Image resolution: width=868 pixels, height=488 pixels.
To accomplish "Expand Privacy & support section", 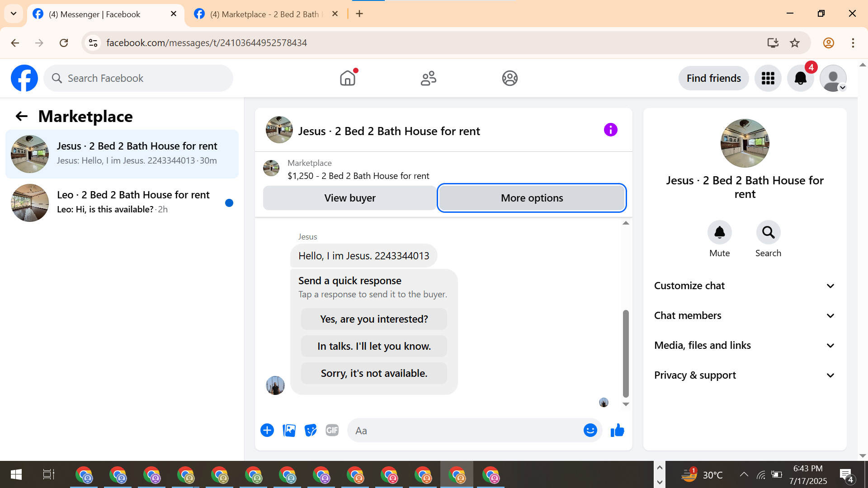I will point(744,375).
